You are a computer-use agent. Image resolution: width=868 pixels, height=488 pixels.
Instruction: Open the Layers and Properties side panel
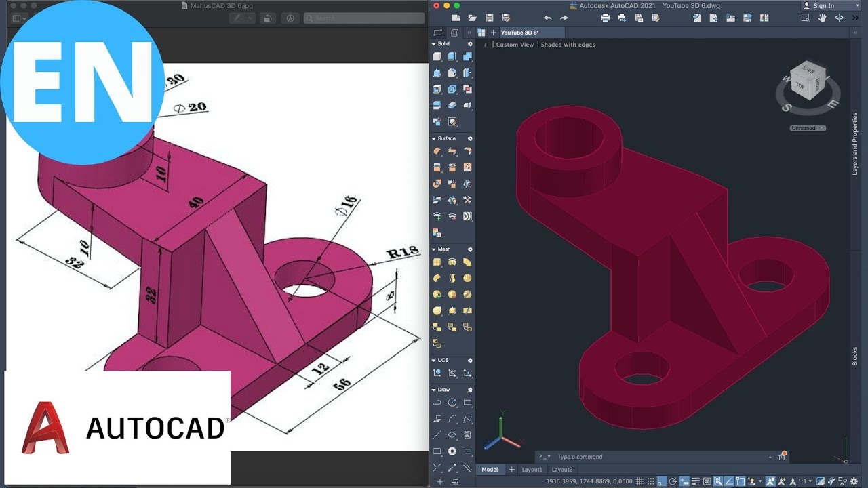click(x=855, y=144)
